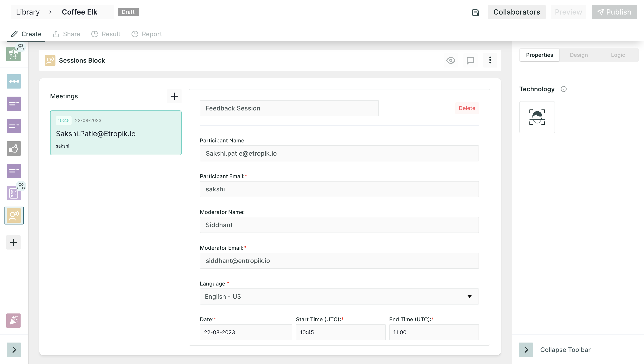Open the Logic tab
644x364 pixels.
click(618, 55)
